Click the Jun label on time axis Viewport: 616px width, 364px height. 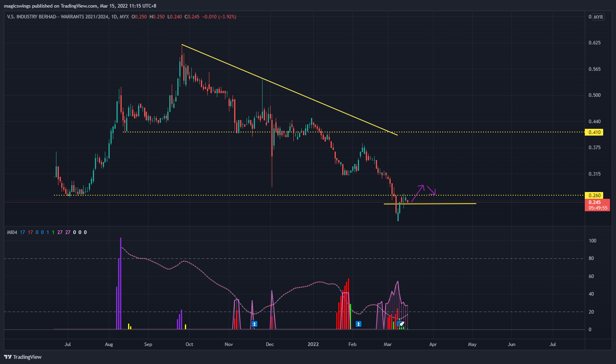click(512, 344)
